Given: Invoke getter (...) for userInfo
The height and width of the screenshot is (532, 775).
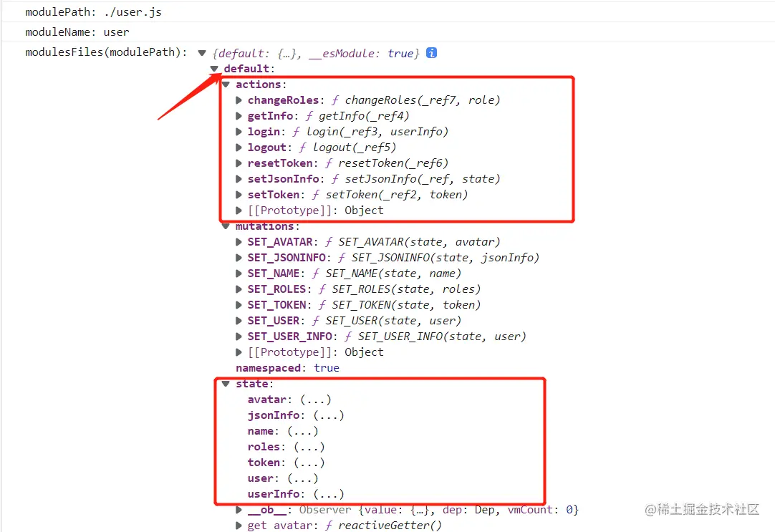Looking at the screenshot, I should 329,495.
